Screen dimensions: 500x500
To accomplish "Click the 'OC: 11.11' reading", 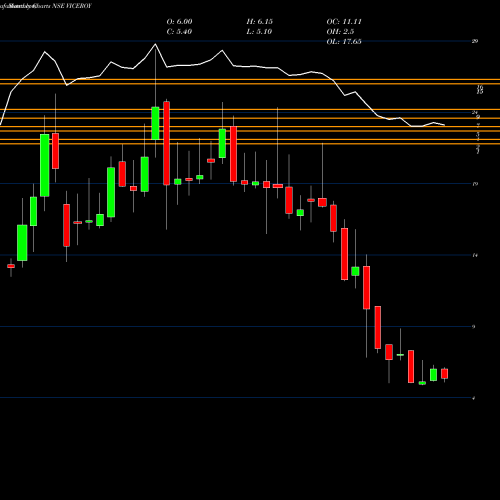I will 344,21.
